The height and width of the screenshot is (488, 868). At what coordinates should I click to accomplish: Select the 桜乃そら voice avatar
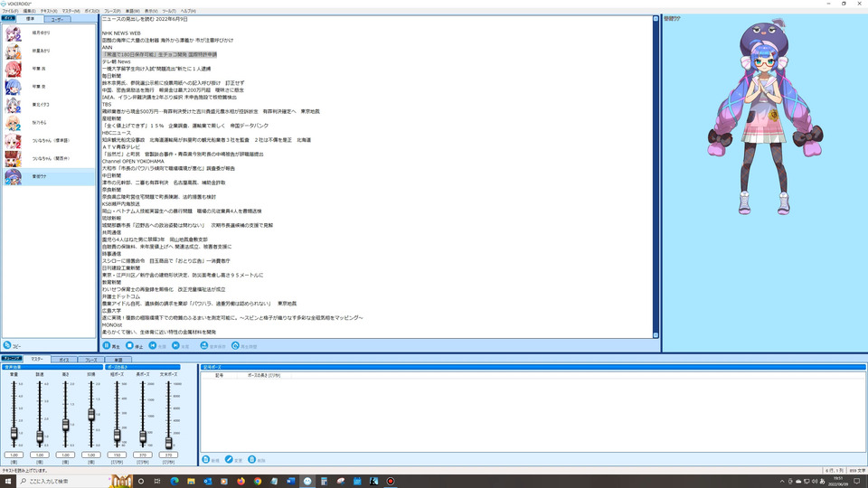(x=14, y=123)
